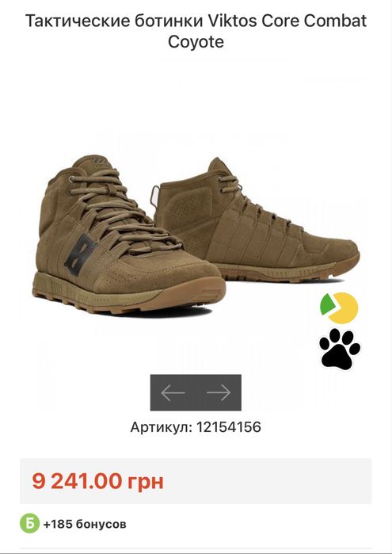Viewport: 392px width, 554px height.
Task: Click the 9 241.00 грн price
Action: click(x=98, y=481)
